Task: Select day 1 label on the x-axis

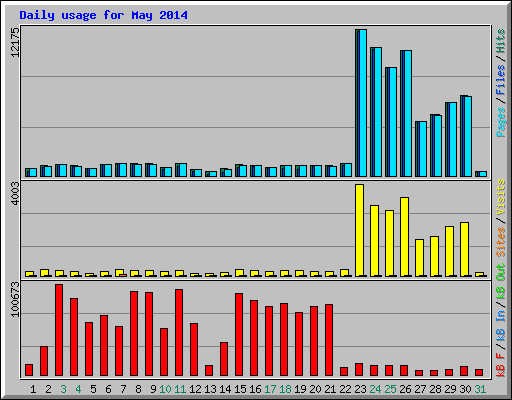Action: click(33, 389)
